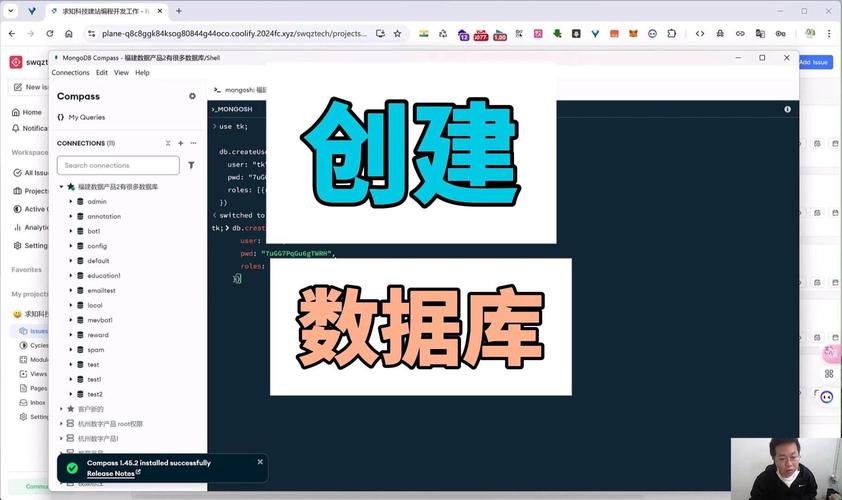Open a new browser tab

(x=179, y=11)
